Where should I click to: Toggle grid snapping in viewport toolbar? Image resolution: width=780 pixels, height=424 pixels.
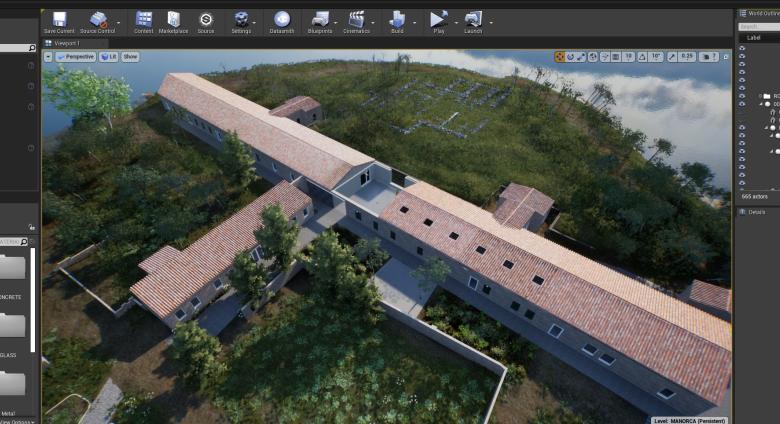(x=614, y=57)
